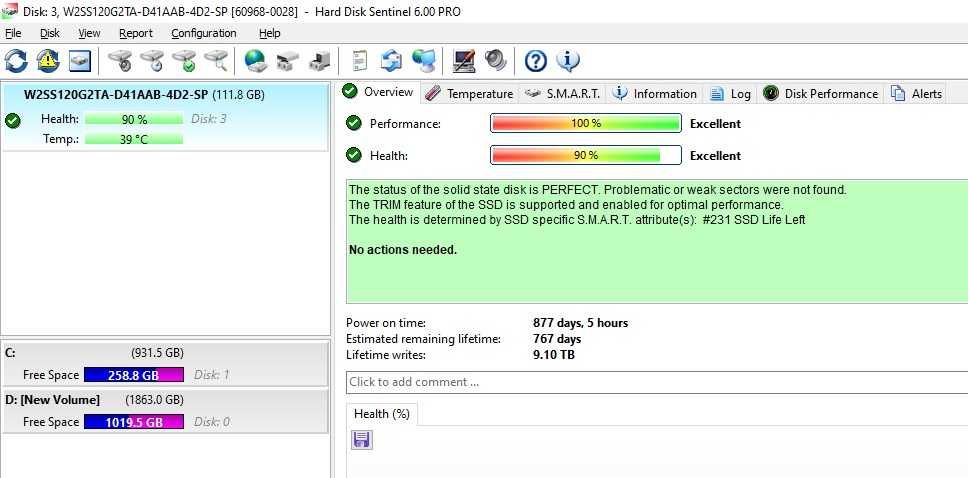
Task: Click the speaker sound toolbar icon
Action: pyautogui.click(x=495, y=61)
